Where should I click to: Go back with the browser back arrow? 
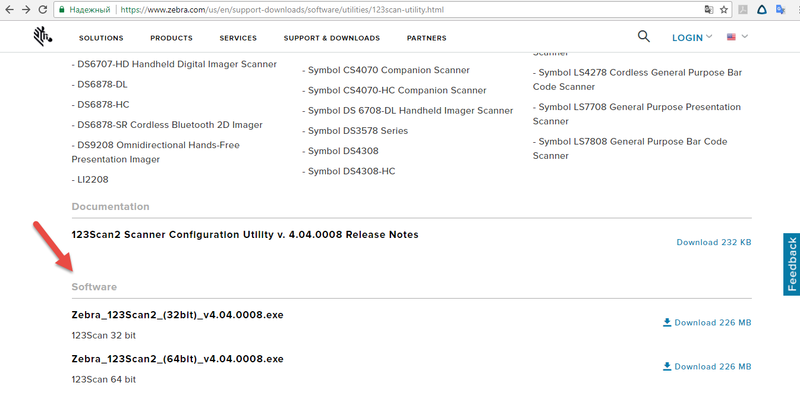(x=9, y=9)
